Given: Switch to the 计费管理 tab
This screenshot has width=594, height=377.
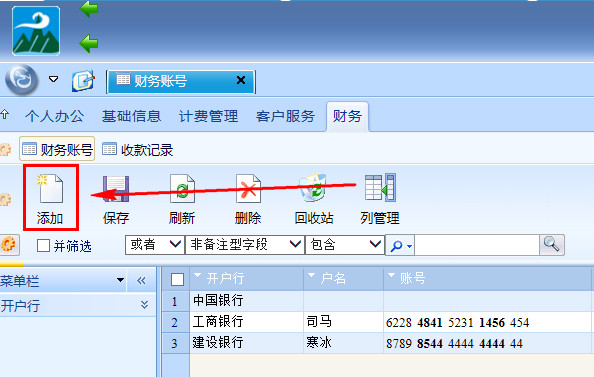Looking at the screenshot, I should 208,116.
